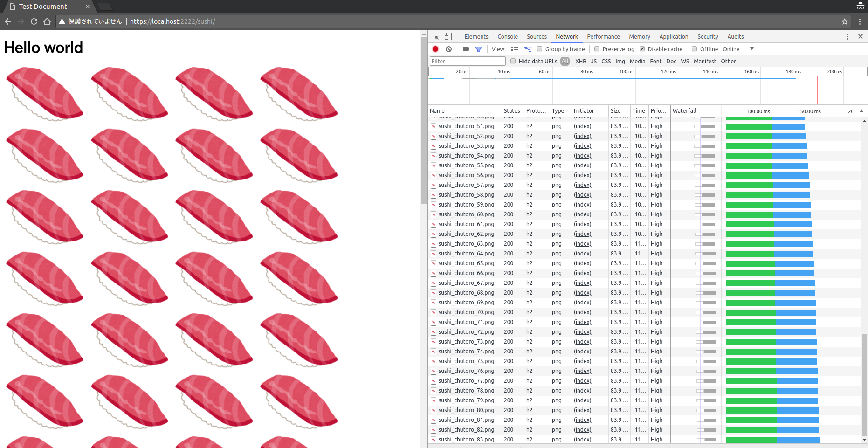Filter requests by Doc

(x=671, y=61)
